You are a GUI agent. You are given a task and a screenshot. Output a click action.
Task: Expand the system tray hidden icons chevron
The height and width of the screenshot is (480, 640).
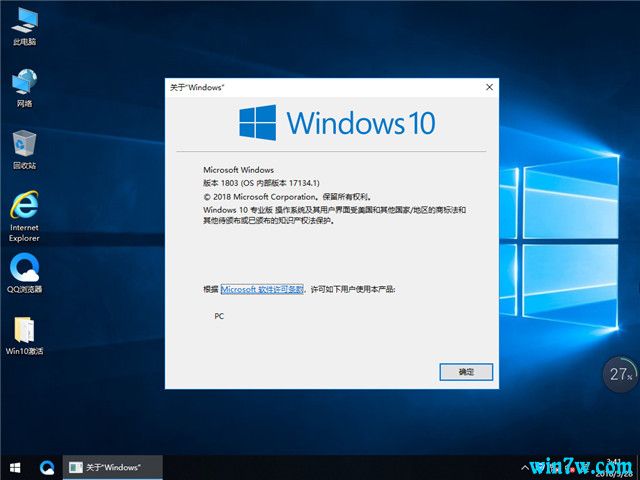525,467
